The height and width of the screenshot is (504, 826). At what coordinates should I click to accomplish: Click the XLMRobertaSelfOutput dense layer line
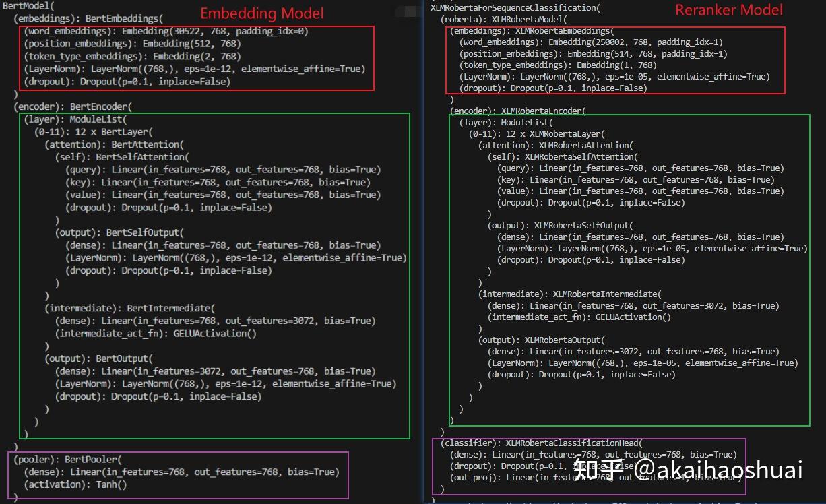[640, 237]
